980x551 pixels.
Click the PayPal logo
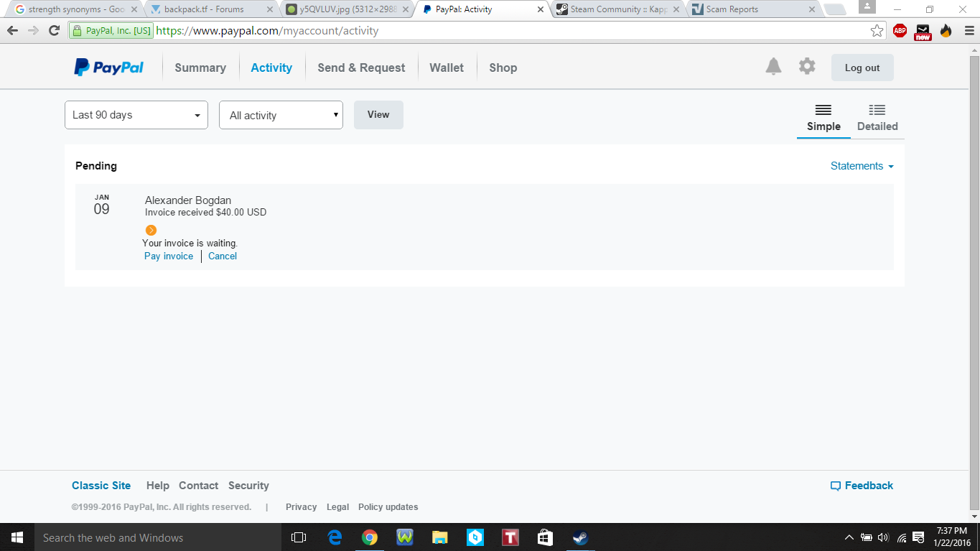109,68
